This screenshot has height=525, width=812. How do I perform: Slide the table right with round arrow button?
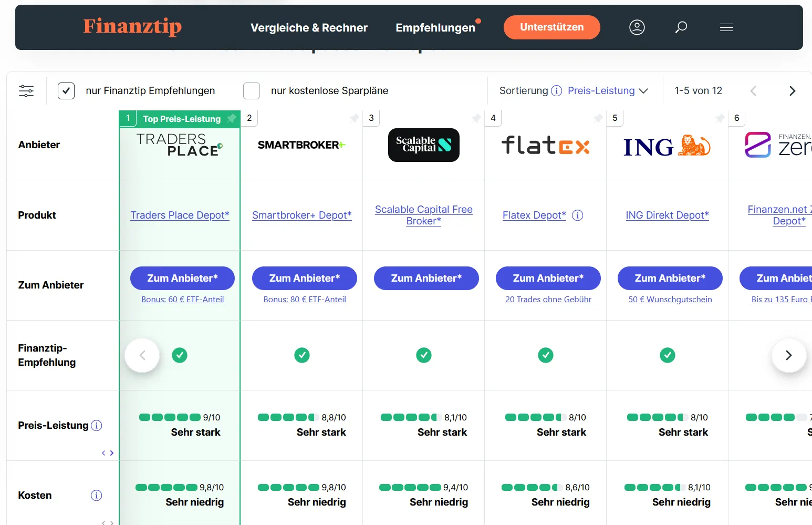pyautogui.click(x=788, y=355)
